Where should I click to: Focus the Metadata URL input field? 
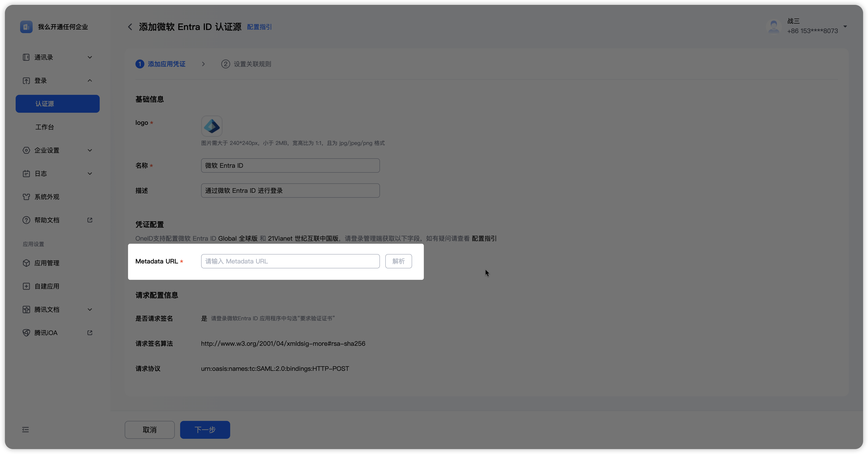[290, 261]
